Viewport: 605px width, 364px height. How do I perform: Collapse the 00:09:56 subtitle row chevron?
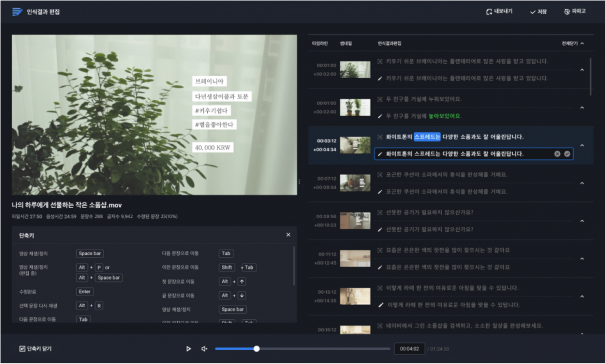(x=582, y=221)
